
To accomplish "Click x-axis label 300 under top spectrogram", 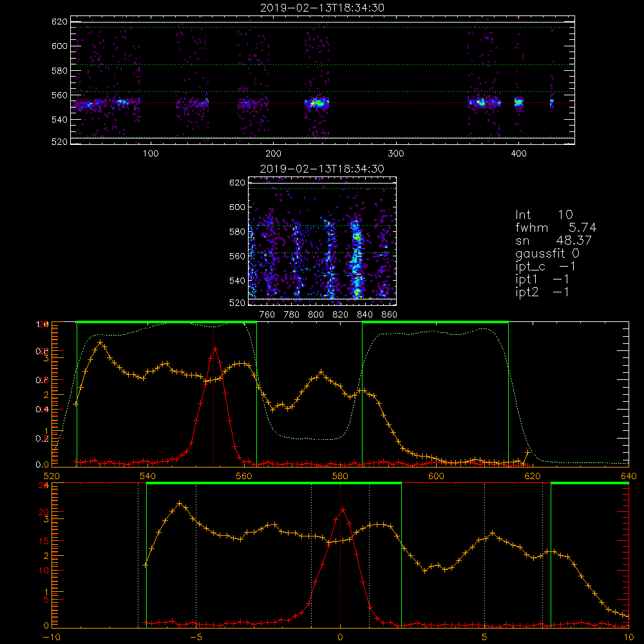I will pos(396,153).
